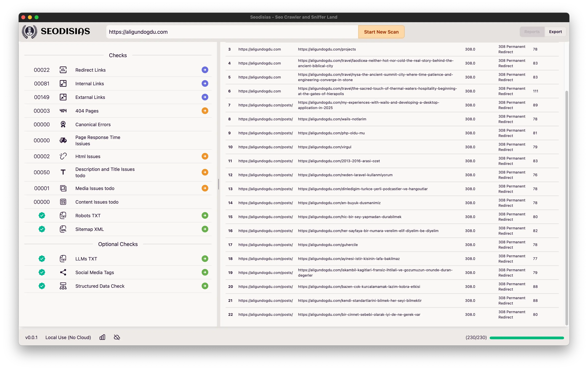Open the Media Issues todo details
Screen dimensions: 588x370
(x=205, y=188)
